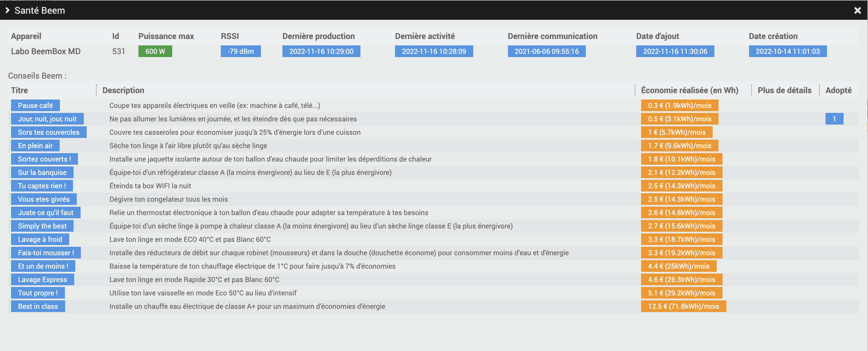Viewport: 868px width, 351px height.
Task: Click the Vous etes givrés row savings badge
Action: click(x=682, y=199)
